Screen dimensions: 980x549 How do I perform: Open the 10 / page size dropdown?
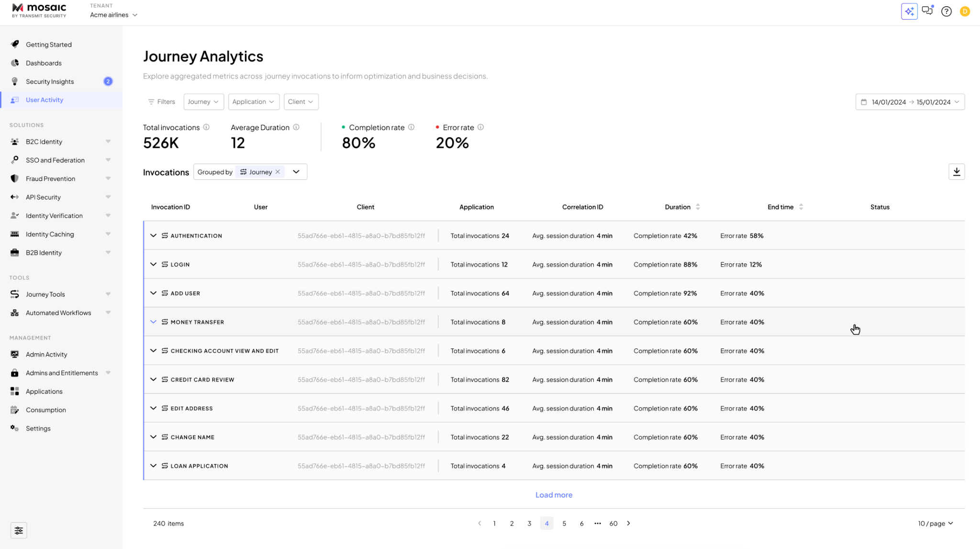935,523
